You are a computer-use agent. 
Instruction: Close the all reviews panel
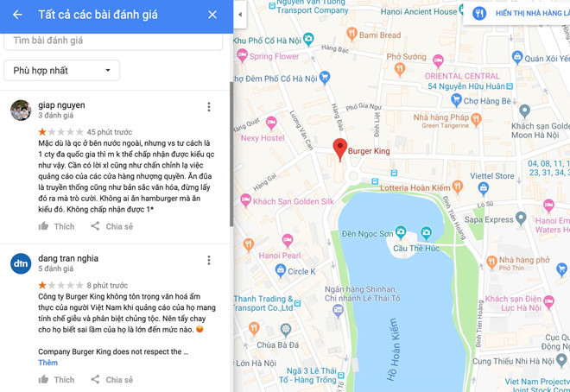(212, 15)
